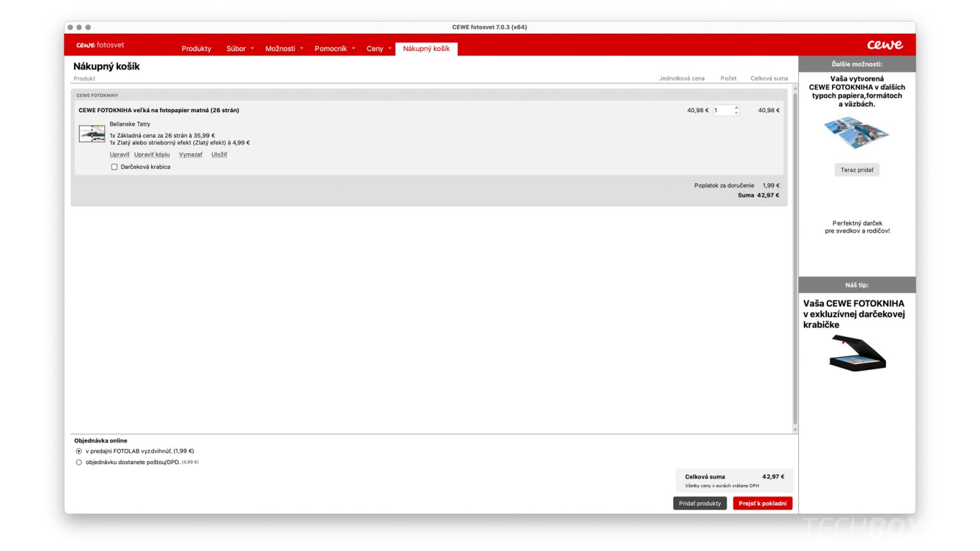Screen dimensions: 980x551
Task: Expand the Ceny menu arrow
Action: 390,48
